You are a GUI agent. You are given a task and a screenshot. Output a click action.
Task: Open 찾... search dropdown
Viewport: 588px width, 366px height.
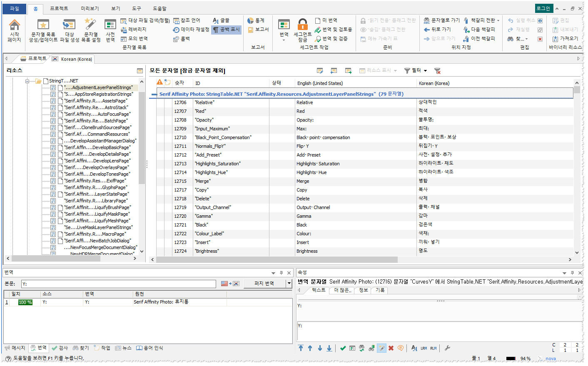[518, 39]
